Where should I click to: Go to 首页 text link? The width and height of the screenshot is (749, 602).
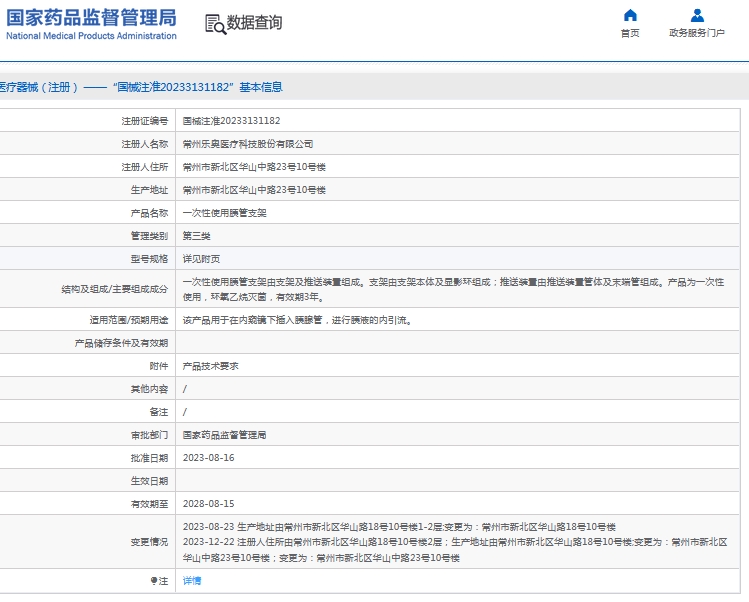click(630, 33)
